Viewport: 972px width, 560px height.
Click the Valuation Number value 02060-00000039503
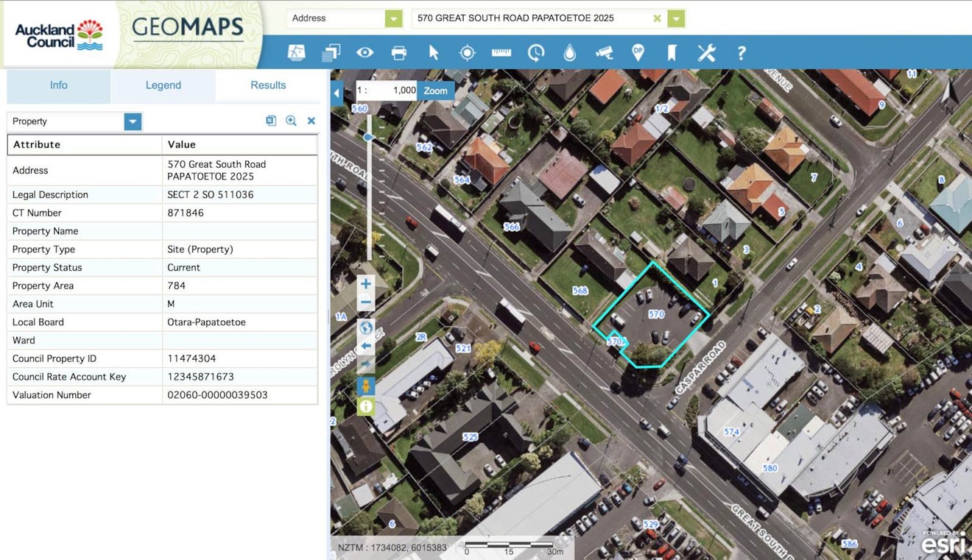217,395
